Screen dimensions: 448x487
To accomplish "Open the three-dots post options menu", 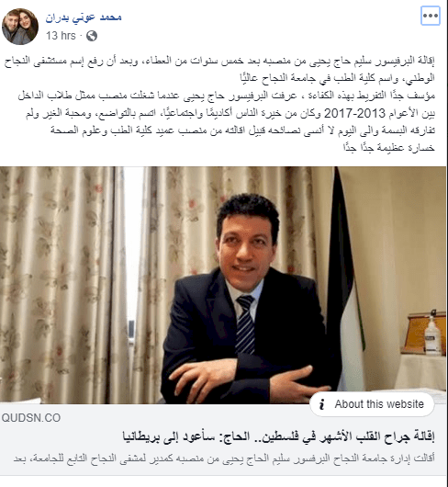I will (x=431, y=16).
